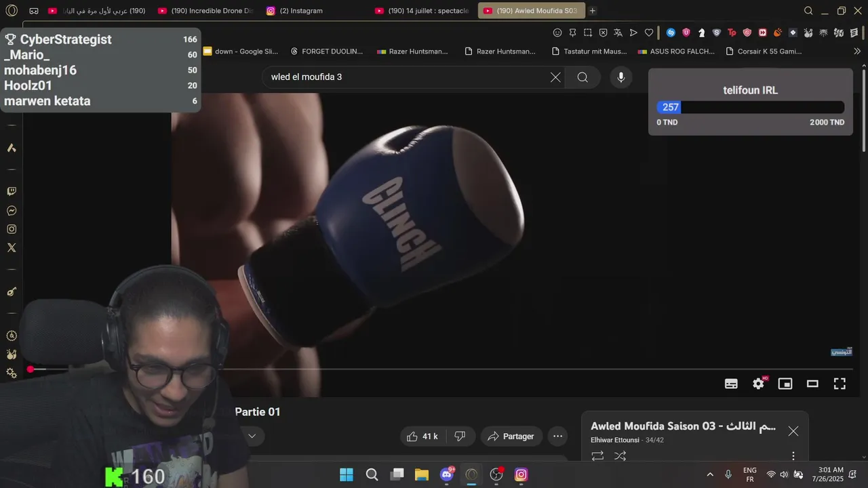
Task: Open the Windows Start menu
Action: (347, 474)
